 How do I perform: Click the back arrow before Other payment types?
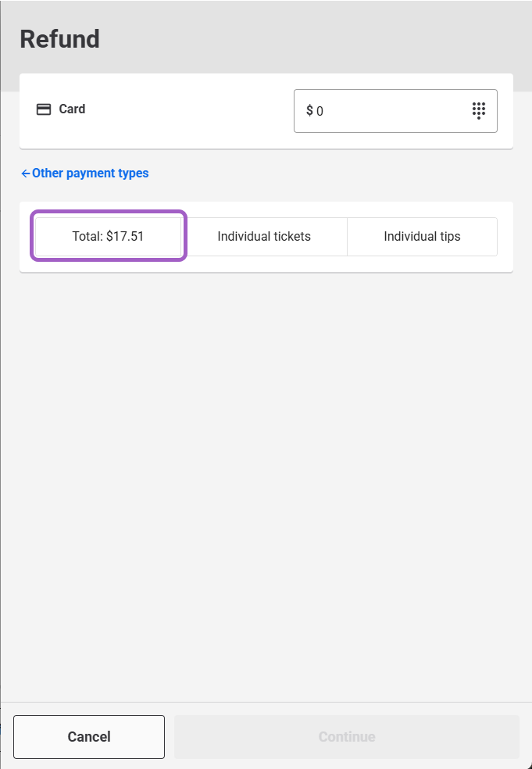(x=26, y=173)
